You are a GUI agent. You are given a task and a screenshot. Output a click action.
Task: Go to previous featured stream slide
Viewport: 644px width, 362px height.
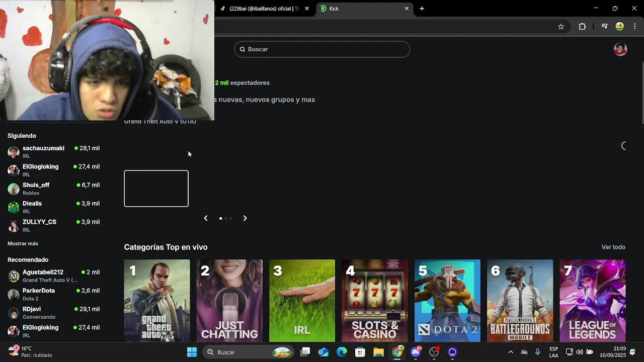tap(206, 218)
